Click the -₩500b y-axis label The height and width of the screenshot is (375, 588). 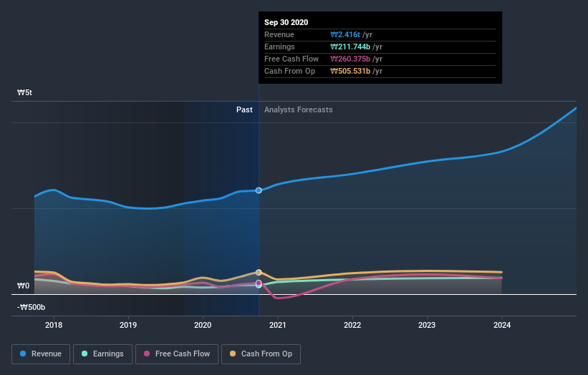click(31, 307)
